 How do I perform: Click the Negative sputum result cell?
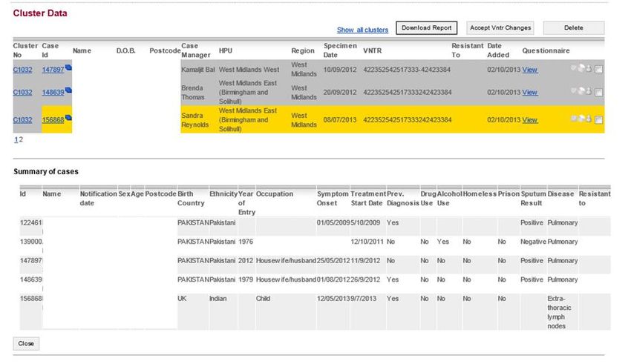tap(533, 242)
